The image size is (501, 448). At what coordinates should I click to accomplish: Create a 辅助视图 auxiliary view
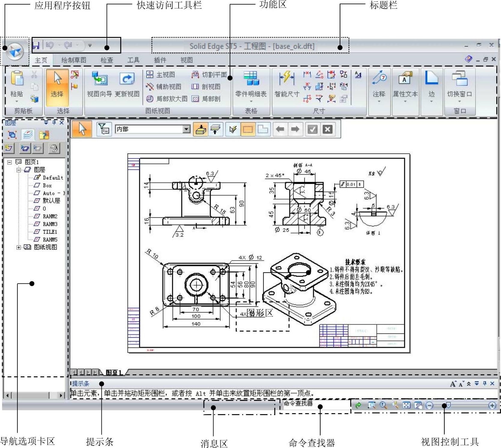[x=164, y=87]
